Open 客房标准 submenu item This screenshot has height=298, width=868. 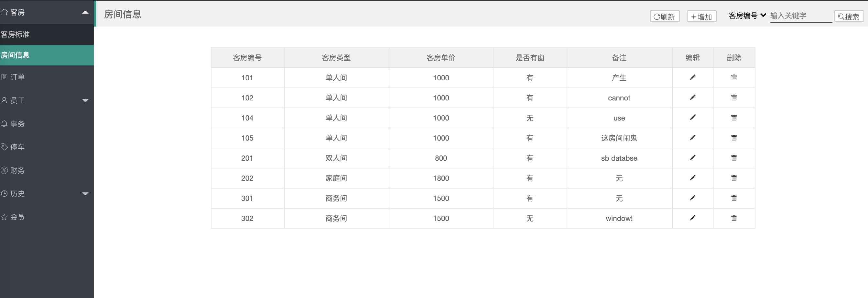tap(47, 34)
